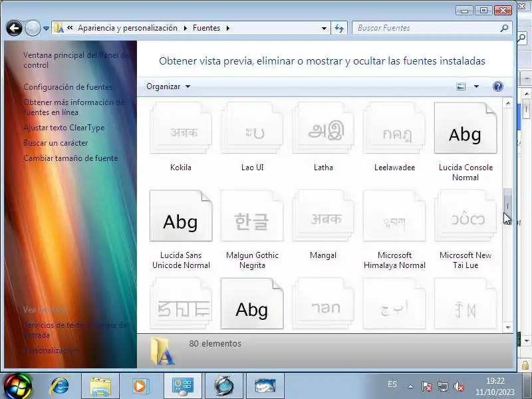This screenshot has height=399, width=532.
Task: Select the font with Hebrew preview in bottom row
Action: pos(323,303)
